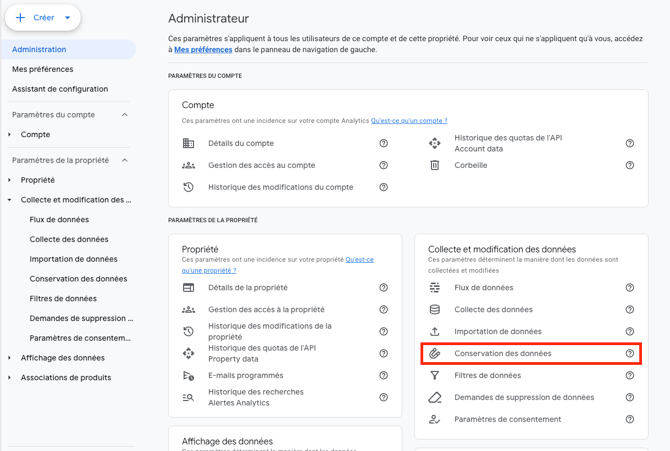Image resolution: width=670 pixels, height=451 pixels.
Task: Open Conservation des données in property settings
Action: (502, 354)
